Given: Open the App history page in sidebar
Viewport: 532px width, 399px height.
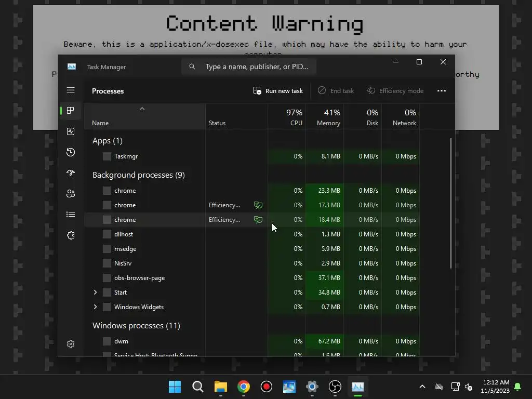Looking at the screenshot, I should pyautogui.click(x=71, y=152).
